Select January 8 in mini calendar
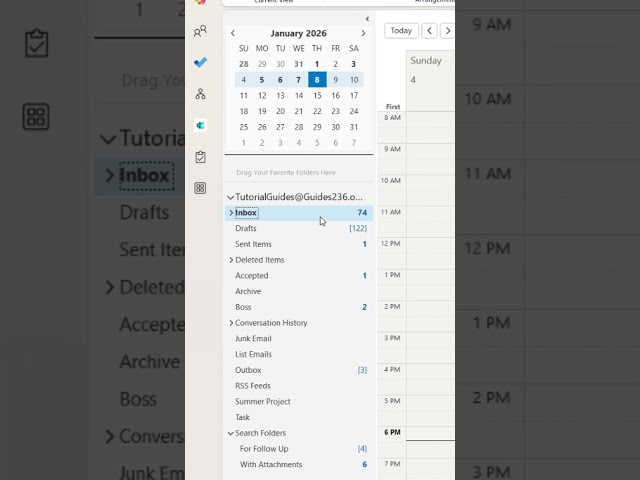Viewport: 640px width, 480px height. tap(317, 80)
